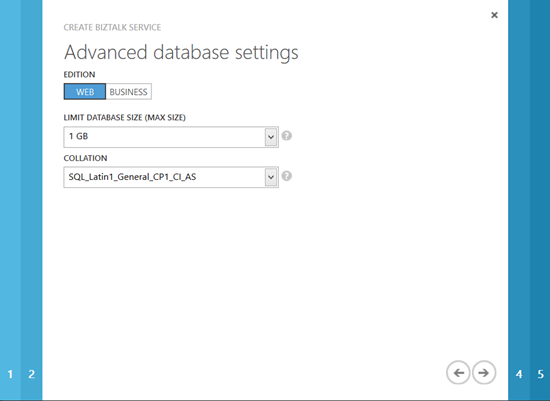Click the 'EDITION' label
The image size is (550, 401).
(79, 74)
